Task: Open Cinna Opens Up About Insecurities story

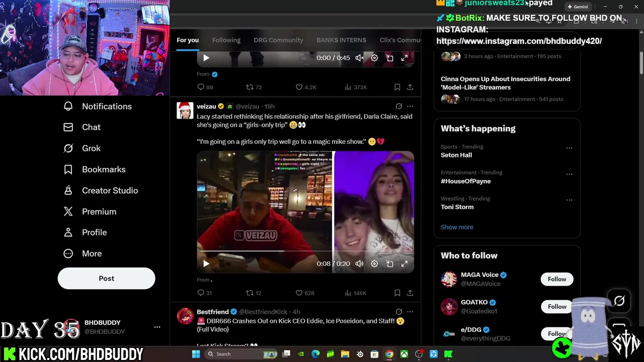Action: point(506,83)
